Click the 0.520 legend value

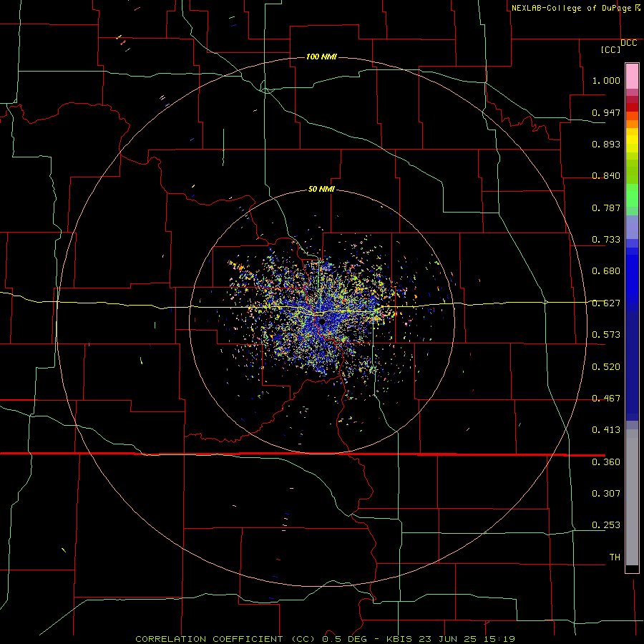[606, 367]
